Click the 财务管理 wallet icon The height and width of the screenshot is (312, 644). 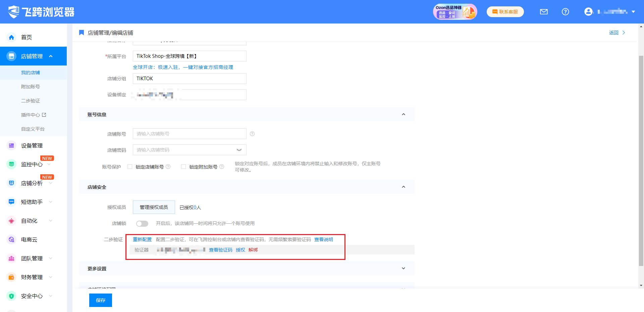point(11,277)
